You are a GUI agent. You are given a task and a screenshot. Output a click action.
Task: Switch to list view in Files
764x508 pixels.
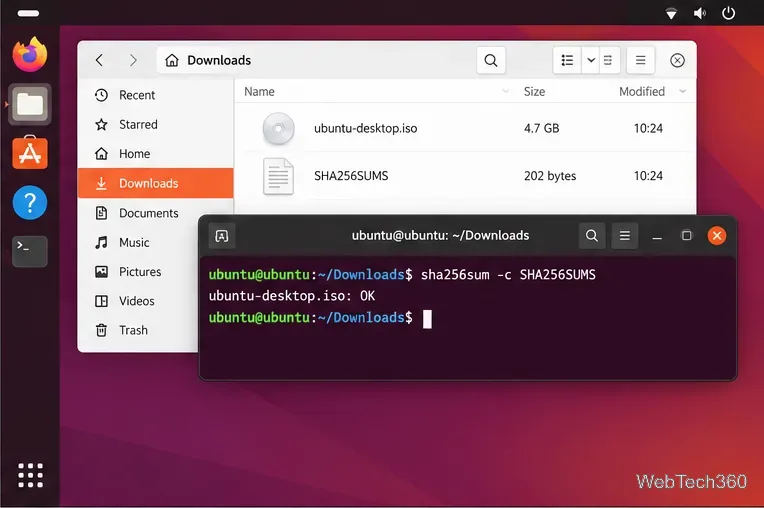(567, 60)
